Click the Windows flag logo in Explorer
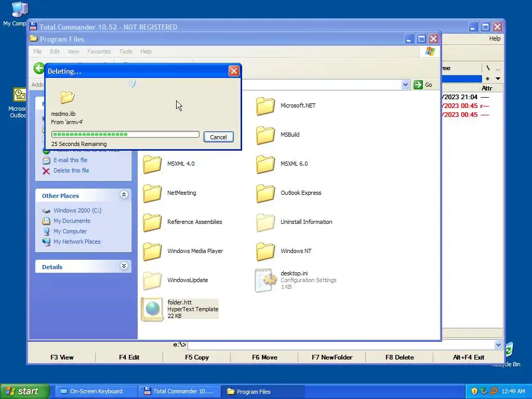Image resolution: width=532 pixels, height=399 pixels. coord(430,51)
